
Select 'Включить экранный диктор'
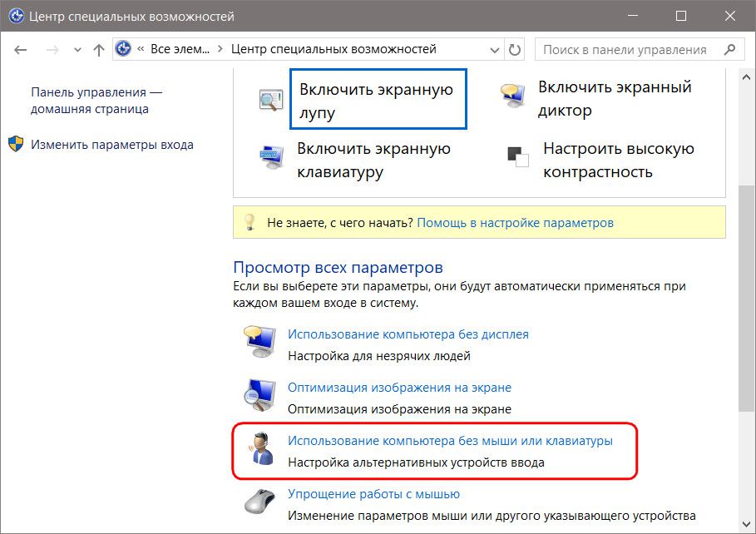[615, 98]
